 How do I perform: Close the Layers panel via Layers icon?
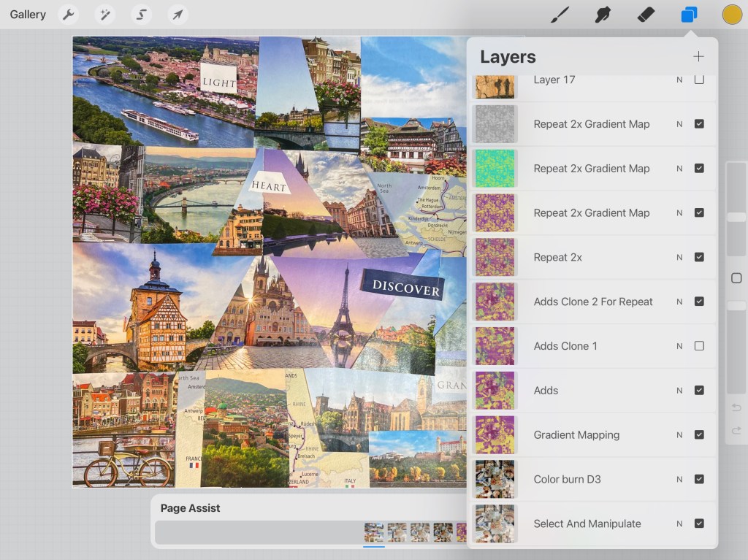point(689,15)
